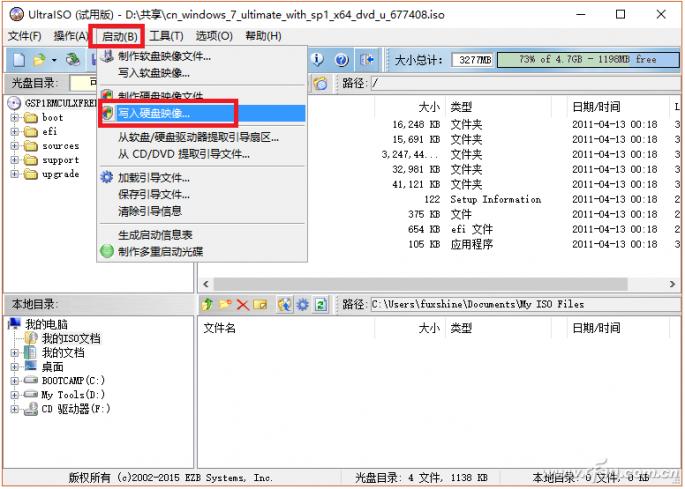This screenshot has width=685, height=489.
Task: Open the 操作(A) menu
Action: 70,36
